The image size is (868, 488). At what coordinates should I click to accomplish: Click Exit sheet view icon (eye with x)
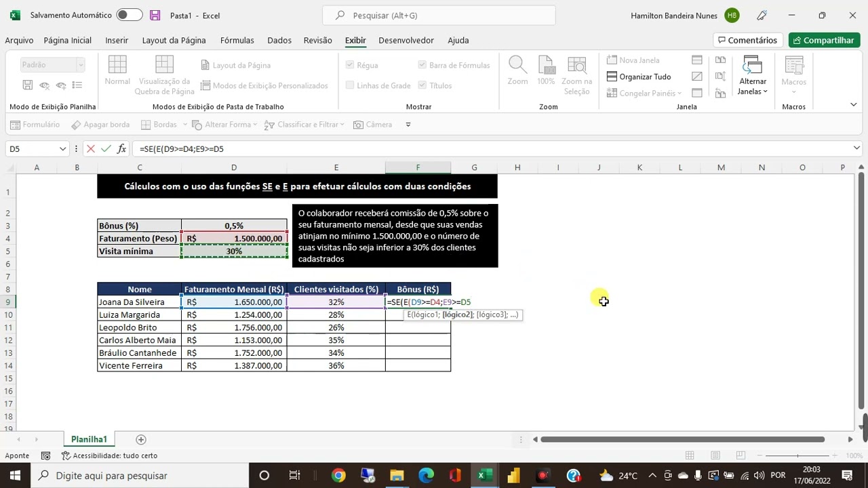pos(44,85)
